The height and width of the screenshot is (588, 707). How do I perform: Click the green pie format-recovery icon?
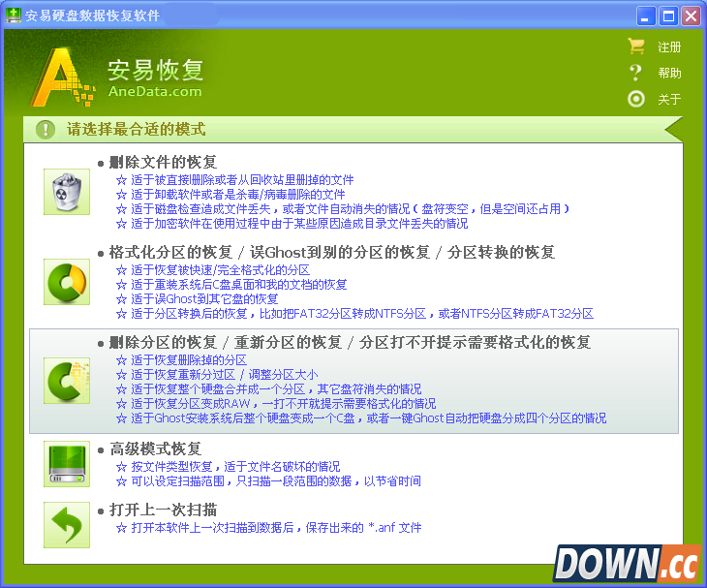[67, 282]
